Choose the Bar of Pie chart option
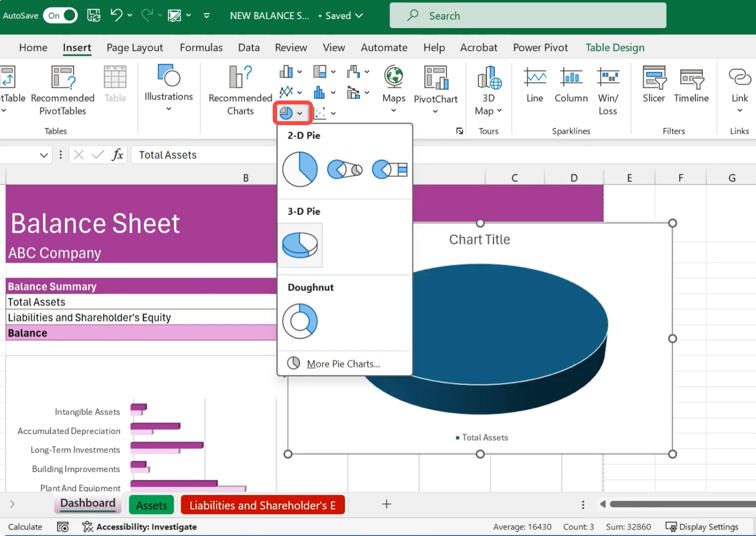This screenshot has width=756, height=536. pos(390,169)
